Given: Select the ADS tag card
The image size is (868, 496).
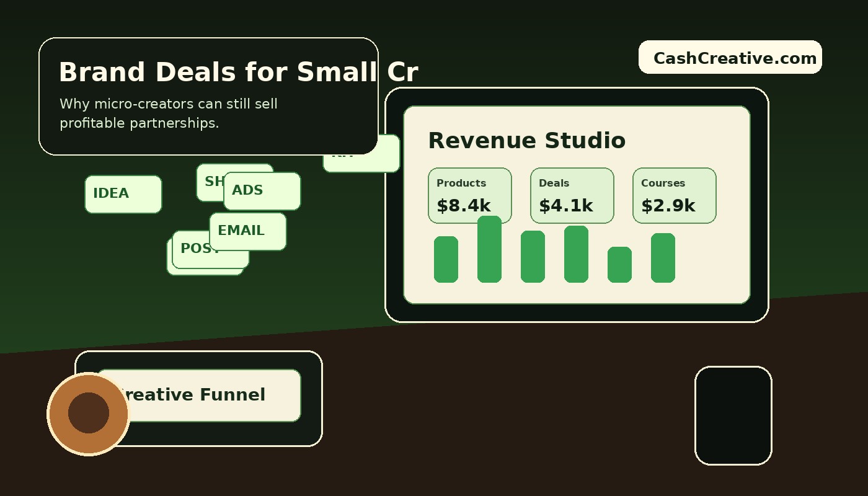Looking at the screenshot, I should [x=262, y=191].
